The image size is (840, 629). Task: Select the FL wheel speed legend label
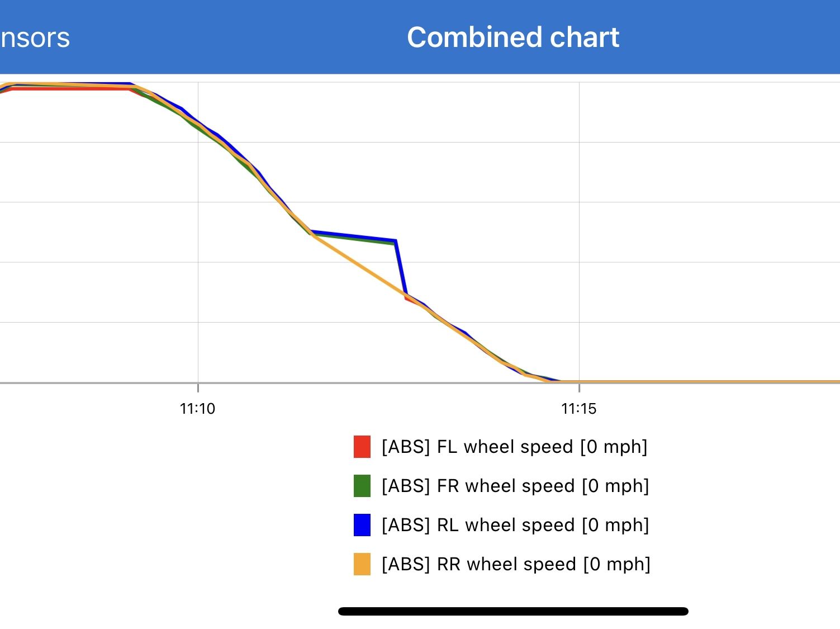514,447
